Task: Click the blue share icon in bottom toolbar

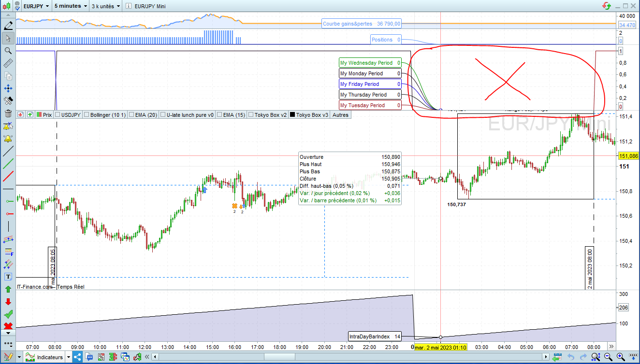Action: coord(78,357)
